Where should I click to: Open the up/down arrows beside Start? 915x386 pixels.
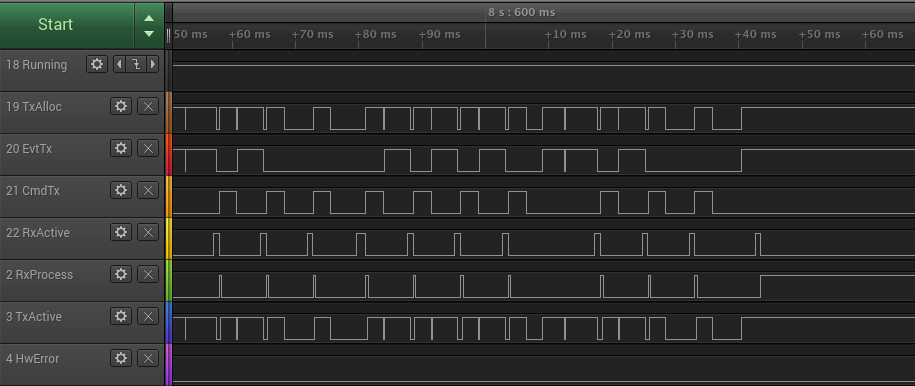[x=149, y=25]
